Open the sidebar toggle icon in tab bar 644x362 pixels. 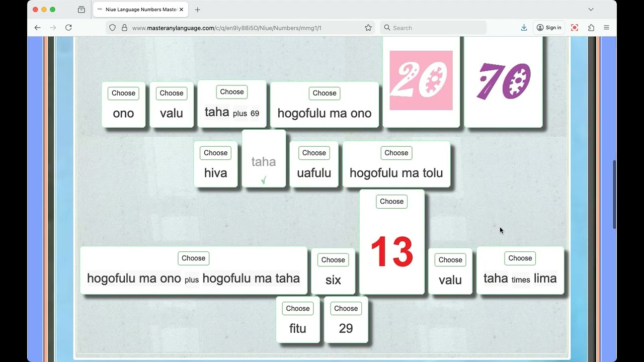82,10
